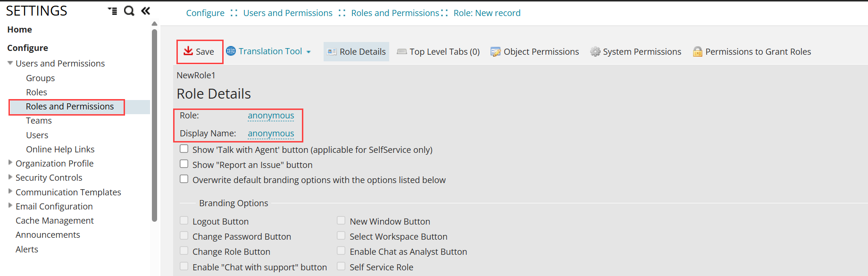The width and height of the screenshot is (868, 276).
Task: Open the Translation Tool dropdown arrow
Action: 309,52
